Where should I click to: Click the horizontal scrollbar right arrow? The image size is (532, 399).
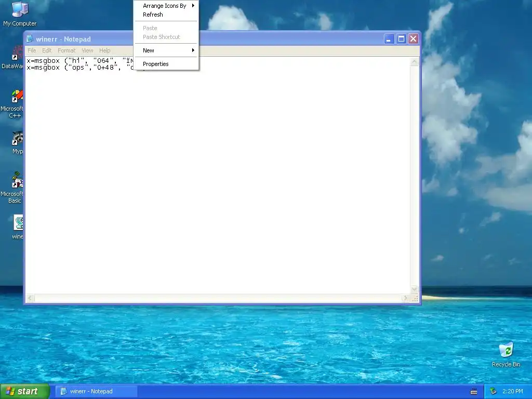click(x=405, y=298)
